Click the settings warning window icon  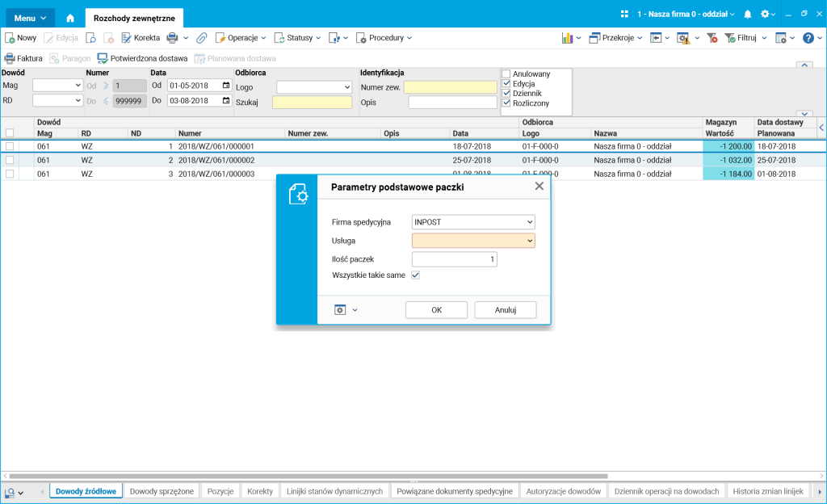point(683,38)
